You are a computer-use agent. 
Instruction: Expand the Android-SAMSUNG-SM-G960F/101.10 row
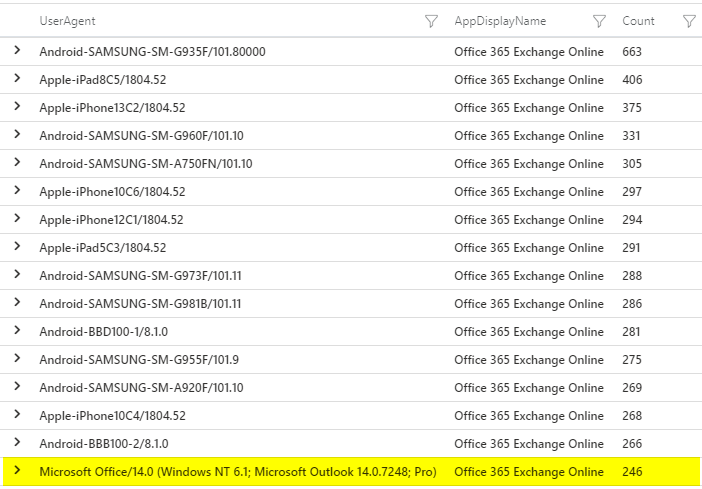[x=17, y=134]
